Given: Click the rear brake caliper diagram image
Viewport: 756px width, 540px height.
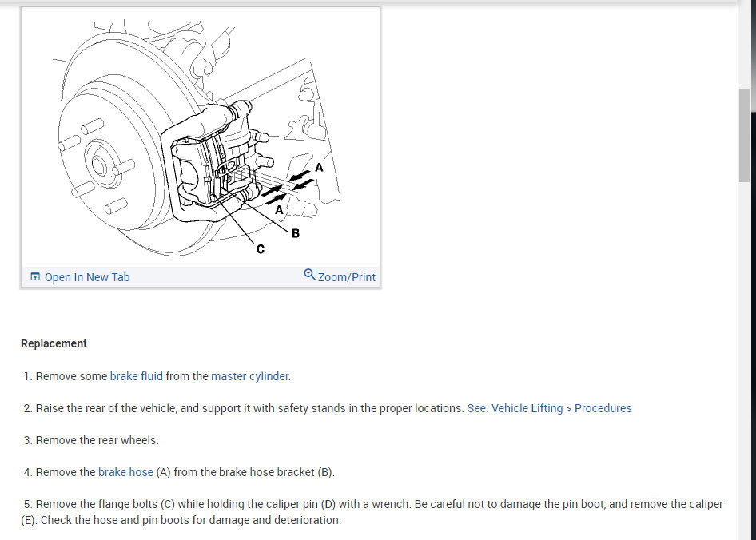Looking at the screenshot, I should click(x=201, y=137).
